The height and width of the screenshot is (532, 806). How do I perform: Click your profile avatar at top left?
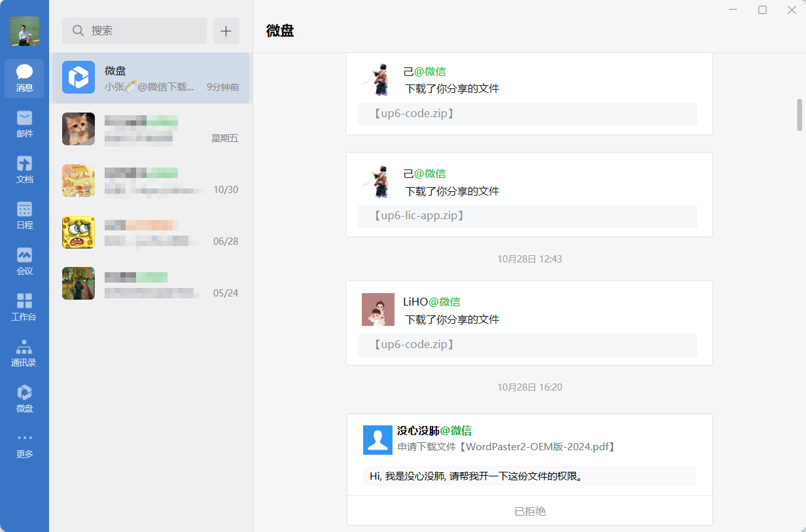pyautogui.click(x=24, y=31)
